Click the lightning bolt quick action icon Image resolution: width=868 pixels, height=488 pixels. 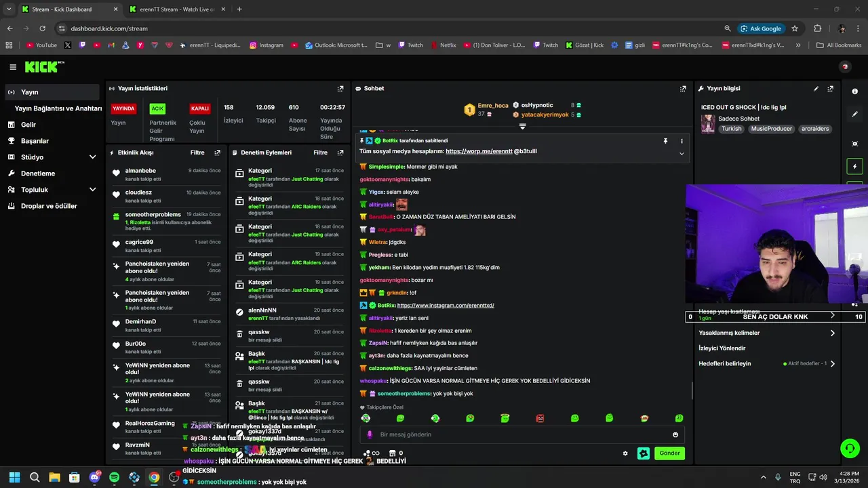[x=854, y=167]
